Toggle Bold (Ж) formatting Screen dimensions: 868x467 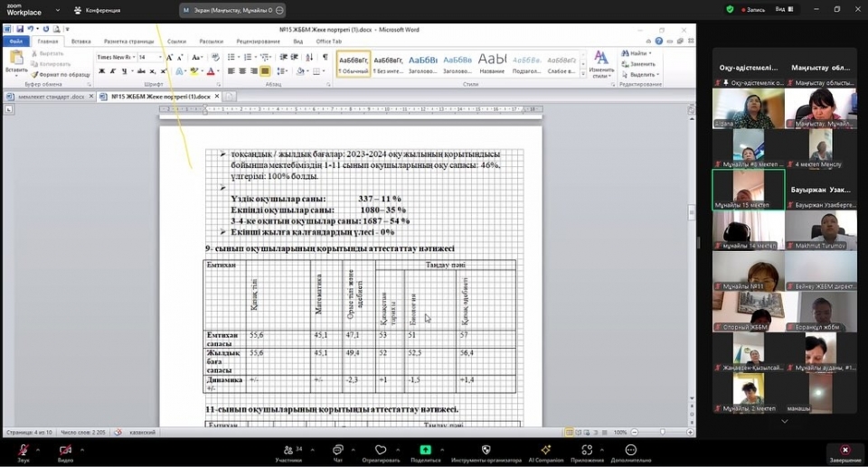[101, 70]
